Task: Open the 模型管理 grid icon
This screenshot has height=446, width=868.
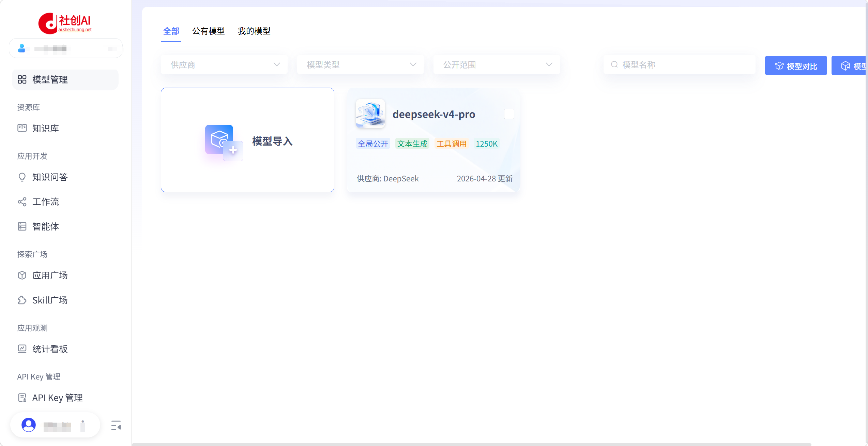Action: pyautogui.click(x=22, y=79)
